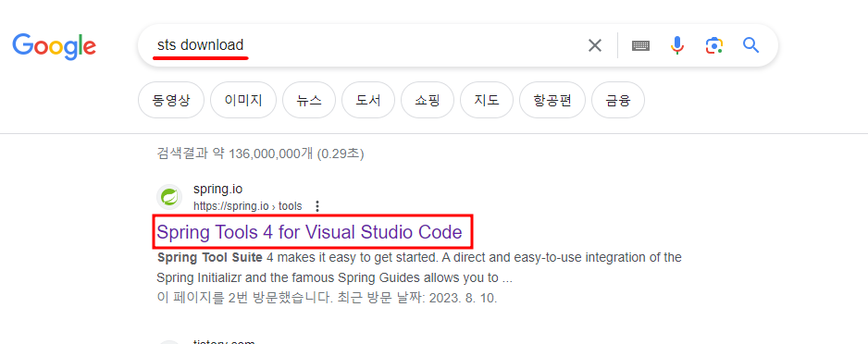Open Spring Tools 4 for Visual Studio Code link
Viewport: 868px width, 344px height.
click(x=309, y=232)
